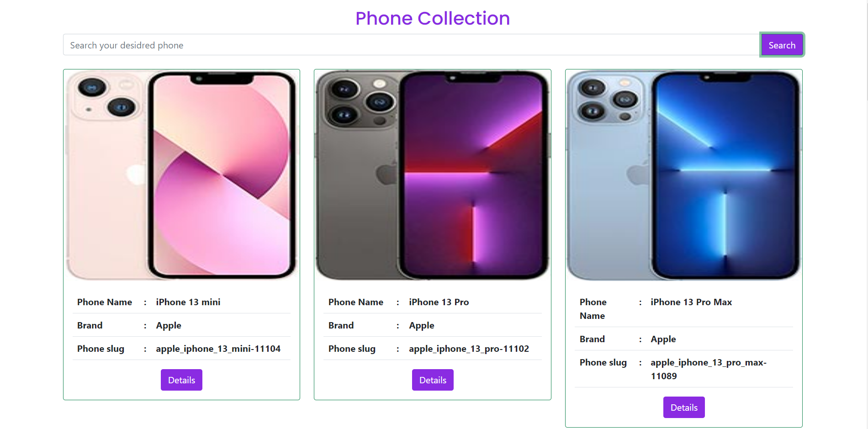This screenshot has height=429, width=868.
Task: Click the Apple brand value on mini card
Action: 169,325
